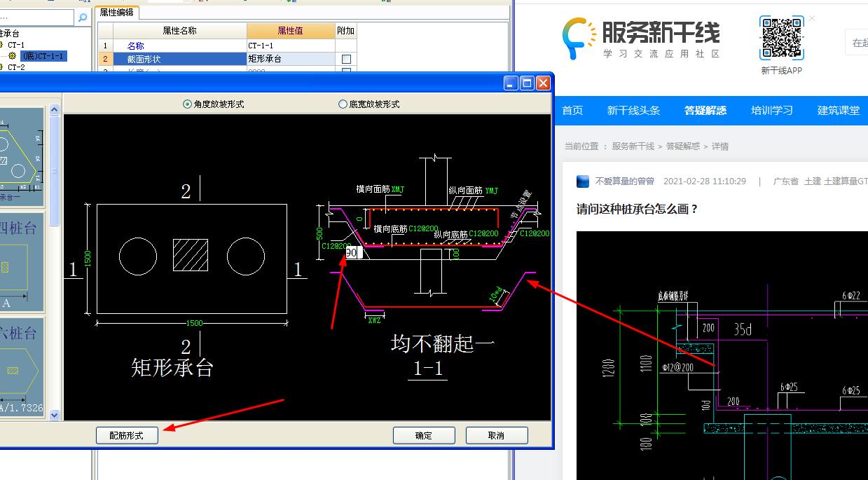Click the green XWZ label
Viewport: 868px width, 480px height.
coord(374,320)
